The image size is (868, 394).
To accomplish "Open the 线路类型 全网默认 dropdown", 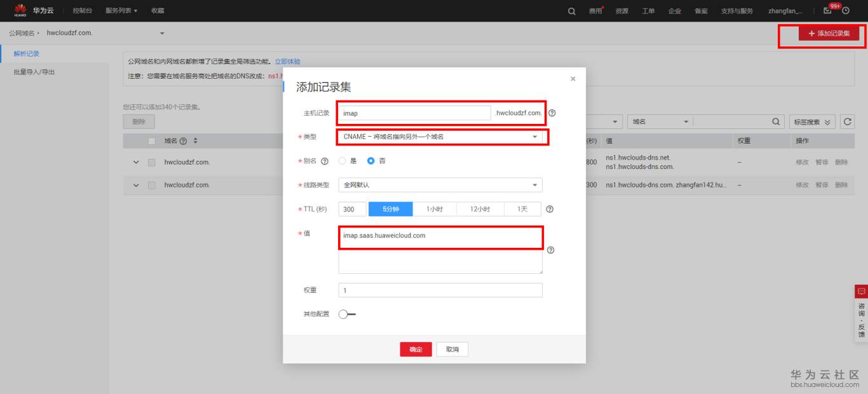I will point(440,185).
